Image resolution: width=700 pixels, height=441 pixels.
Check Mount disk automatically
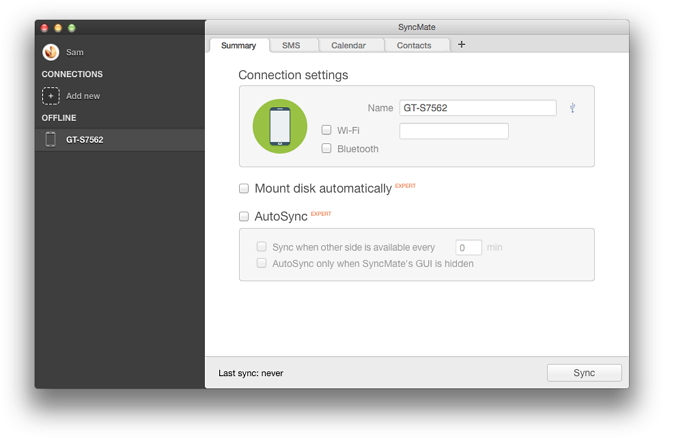point(244,188)
